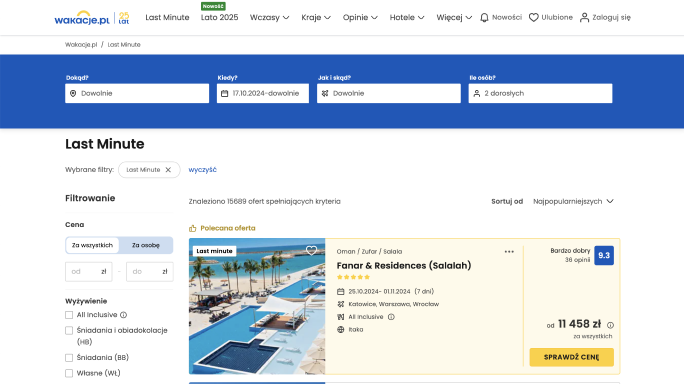
Task: Show info icon beside All inclusive in offer
Action: [x=391, y=317]
